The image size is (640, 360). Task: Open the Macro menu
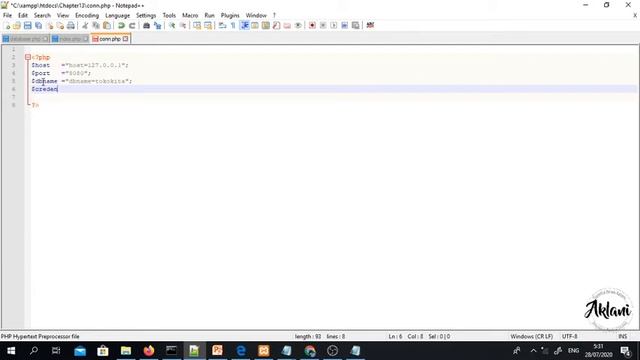tap(190, 16)
